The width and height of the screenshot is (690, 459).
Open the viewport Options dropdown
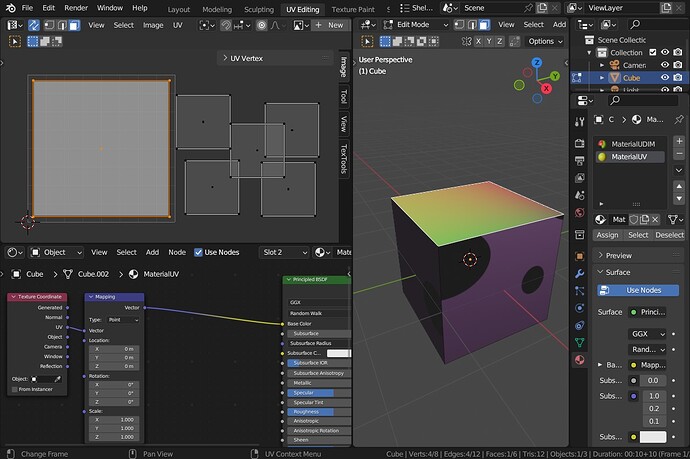[545, 41]
